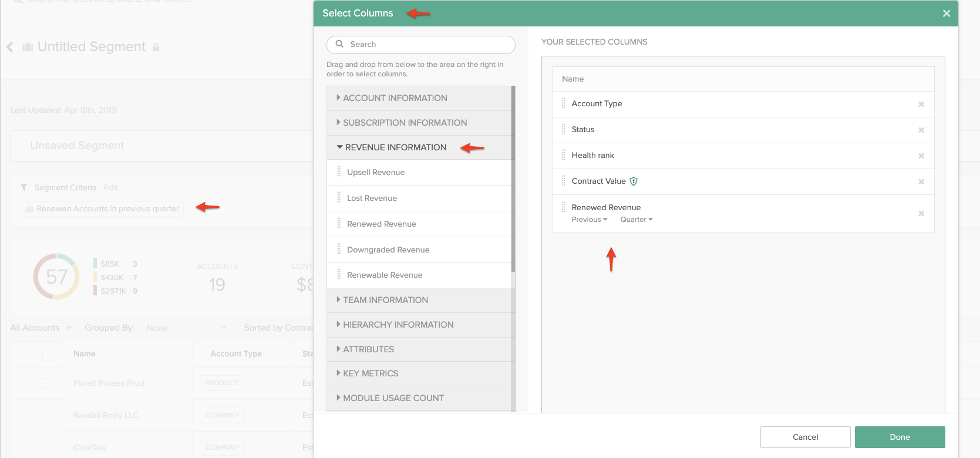Click lock icon next to Untitled Segment

click(156, 47)
